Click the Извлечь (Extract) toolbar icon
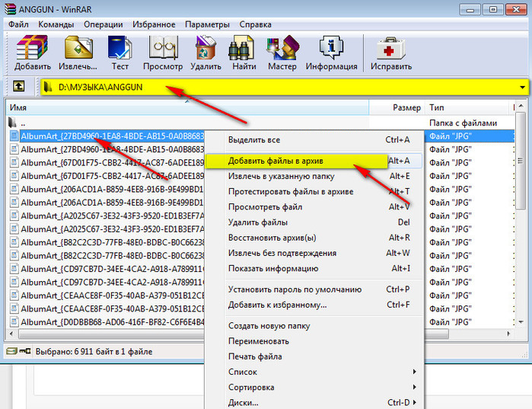This screenshot has height=409, width=532. pyautogui.click(x=78, y=53)
